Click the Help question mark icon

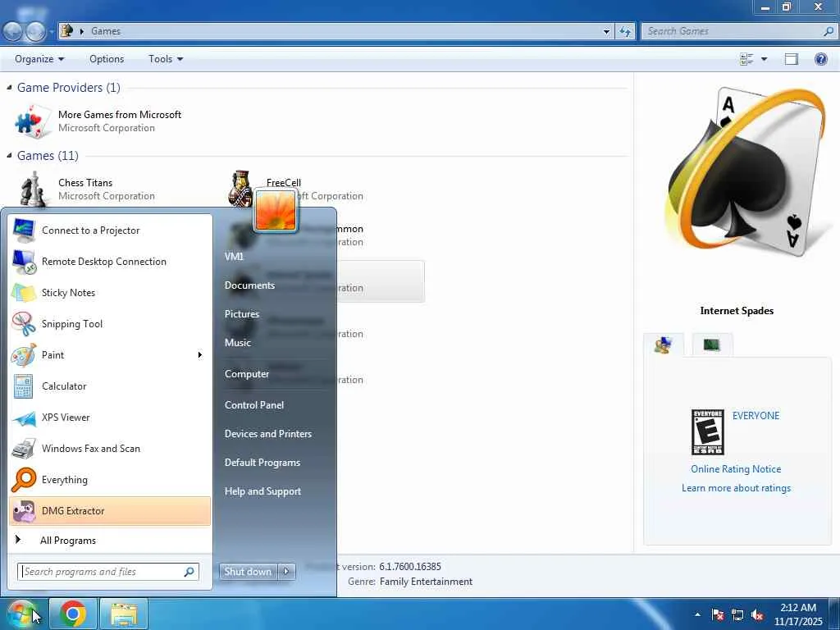[x=820, y=59]
